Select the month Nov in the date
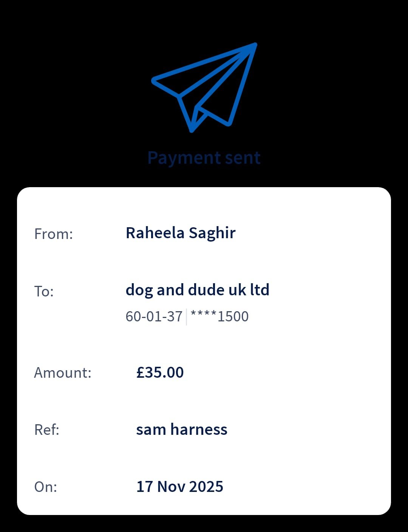This screenshot has width=408, height=532. (171, 487)
